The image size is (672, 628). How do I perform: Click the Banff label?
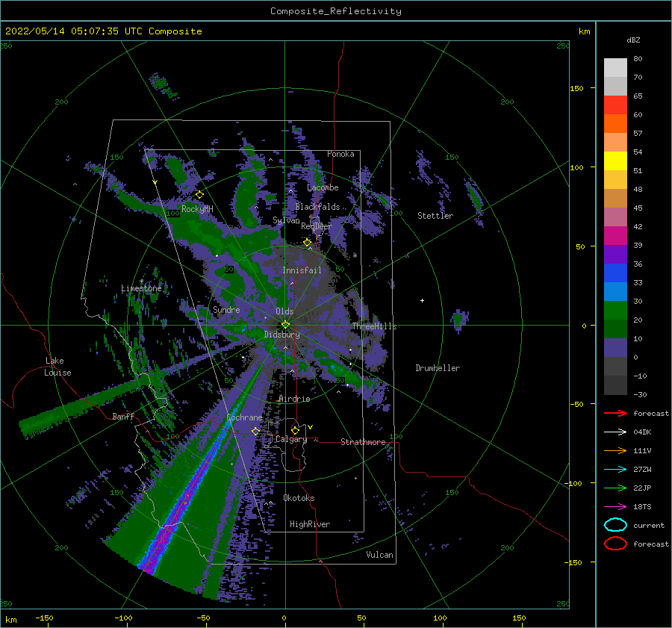(x=123, y=417)
